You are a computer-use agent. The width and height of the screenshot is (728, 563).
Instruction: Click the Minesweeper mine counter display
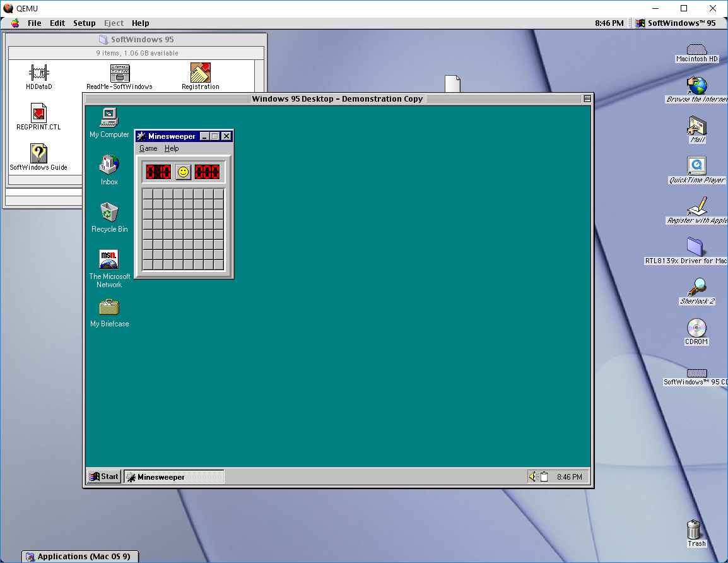coord(158,172)
